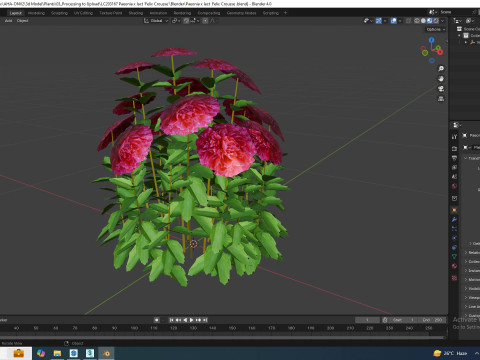The width and height of the screenshot is (480, 360).
Task: Click the blue Z axis on navigation gizmo
Action: (432, 40)
